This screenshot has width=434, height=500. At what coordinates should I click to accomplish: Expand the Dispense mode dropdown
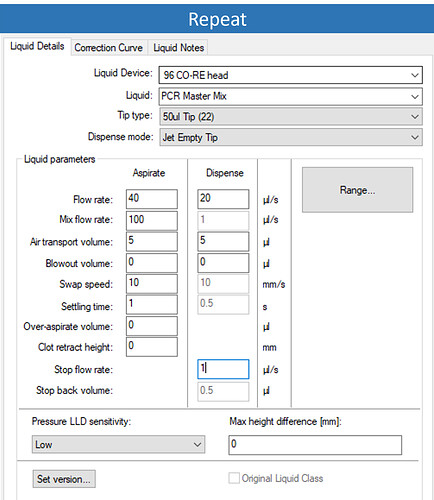[290, 137]
